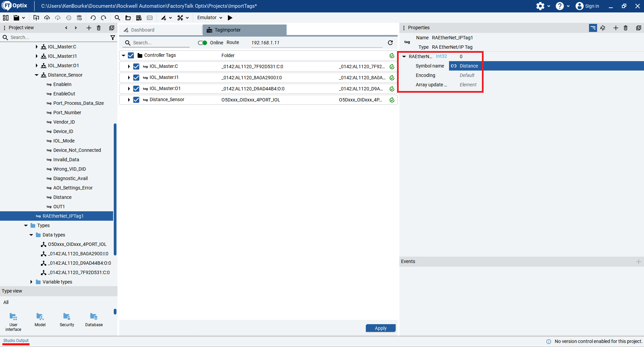Uncheck the IOL_Master:O1 checkbox

136,89
